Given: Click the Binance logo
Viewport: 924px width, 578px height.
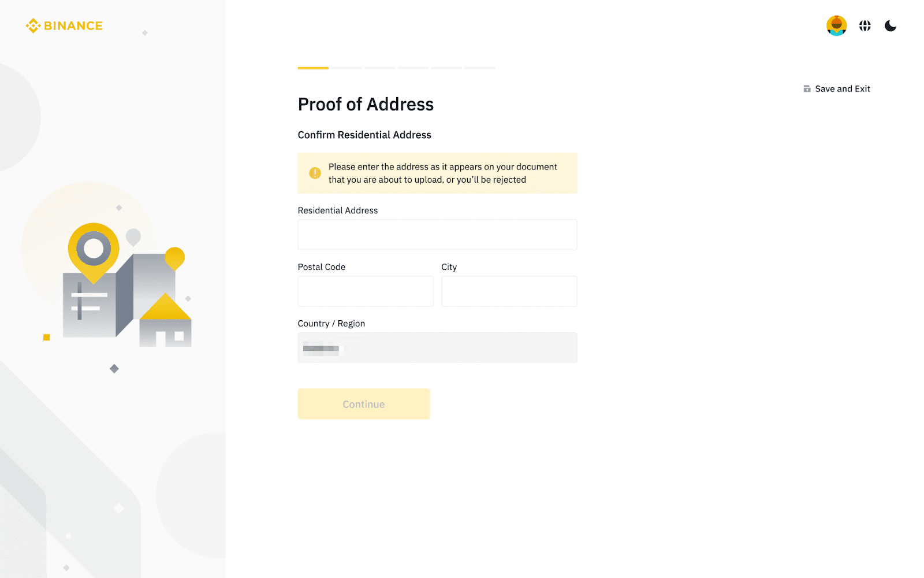Looking at the screenshot, I should click(x=64, y=26).
